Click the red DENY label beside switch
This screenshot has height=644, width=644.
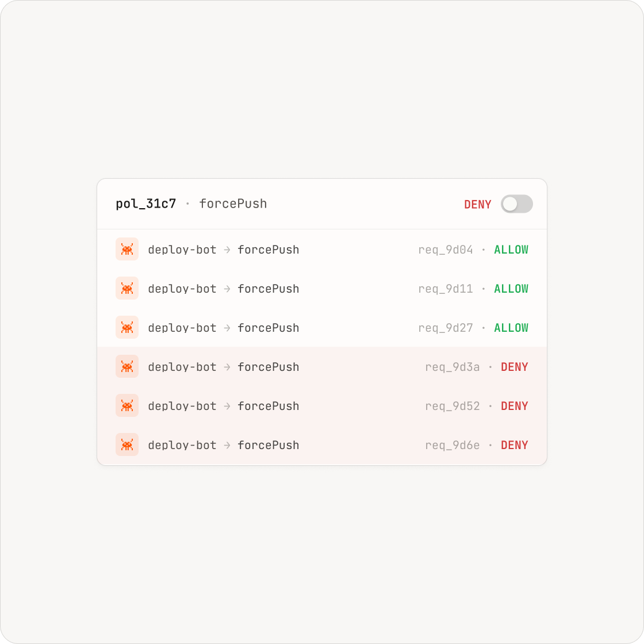click(478, 205)
